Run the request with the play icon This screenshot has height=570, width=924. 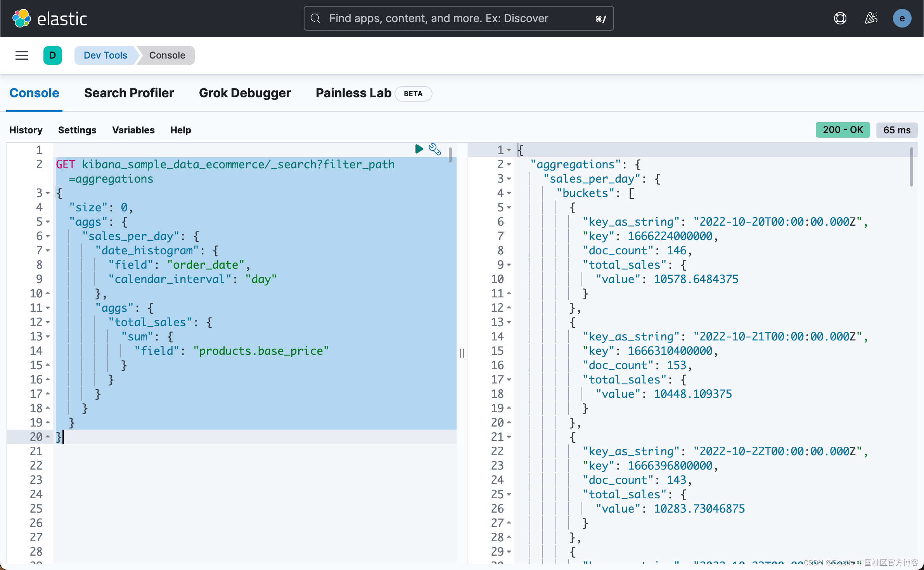[x=419, y=149]
